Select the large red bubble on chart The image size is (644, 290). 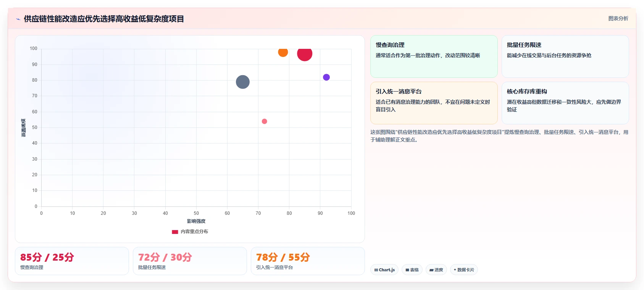[305, 53]
